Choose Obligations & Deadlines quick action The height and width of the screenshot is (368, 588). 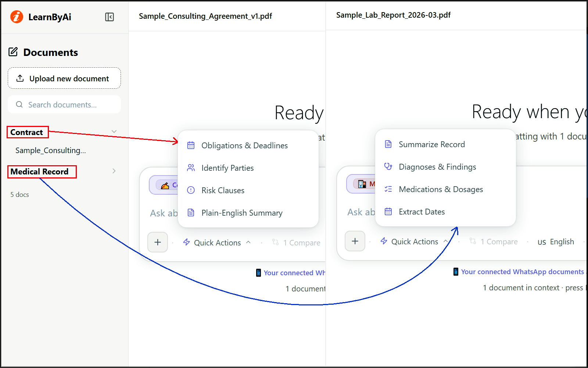click(x=248, y=145)
